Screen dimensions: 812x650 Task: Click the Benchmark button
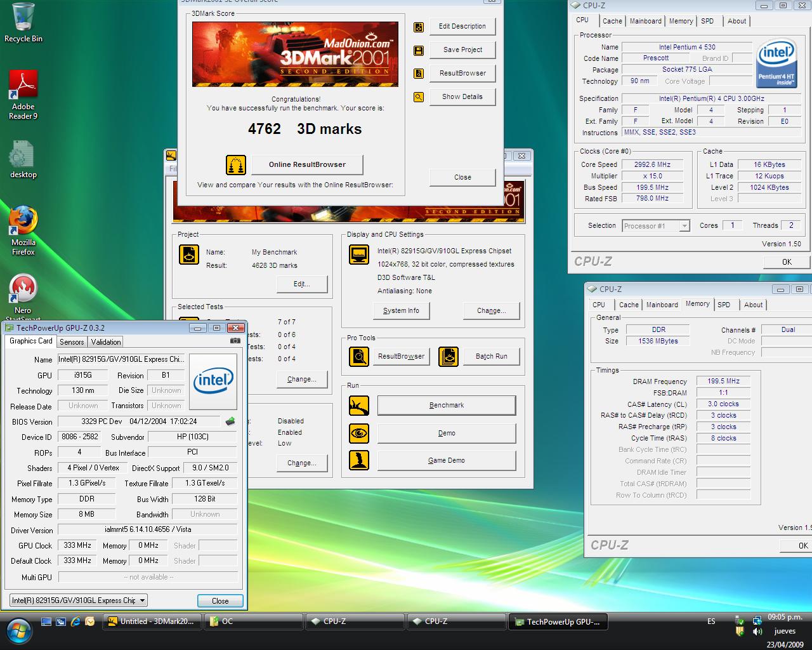click(447, 406)
